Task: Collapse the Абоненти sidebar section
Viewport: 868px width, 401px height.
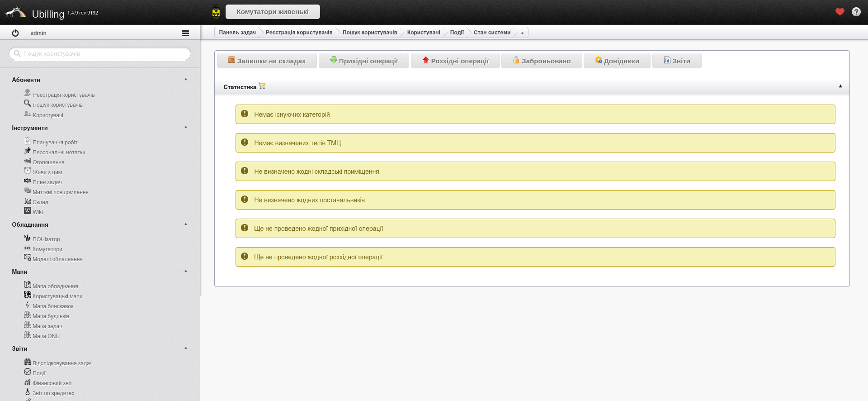Action: click(185, 79)
